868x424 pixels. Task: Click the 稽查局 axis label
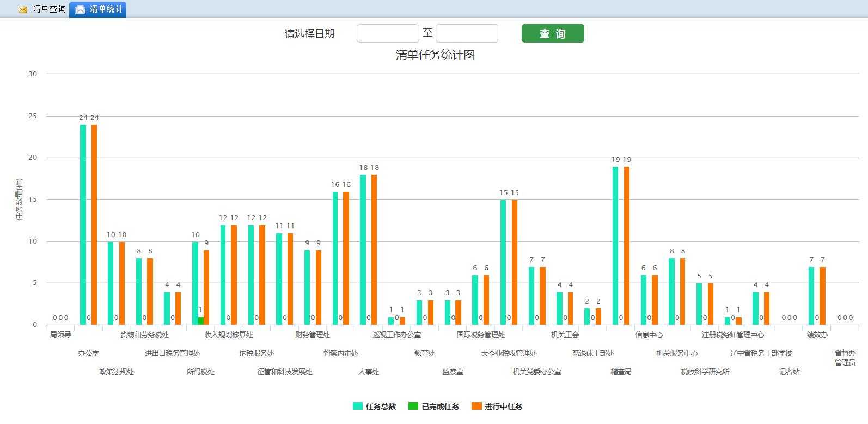point(621,372)
